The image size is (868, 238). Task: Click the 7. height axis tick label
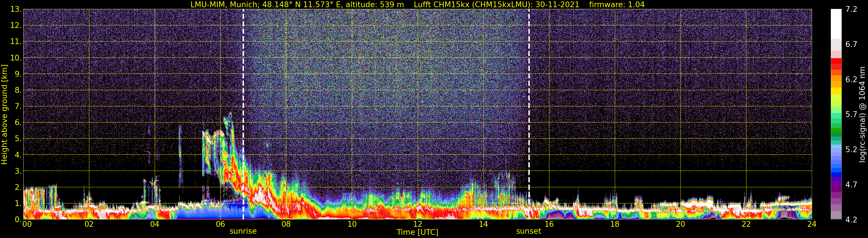18,107
